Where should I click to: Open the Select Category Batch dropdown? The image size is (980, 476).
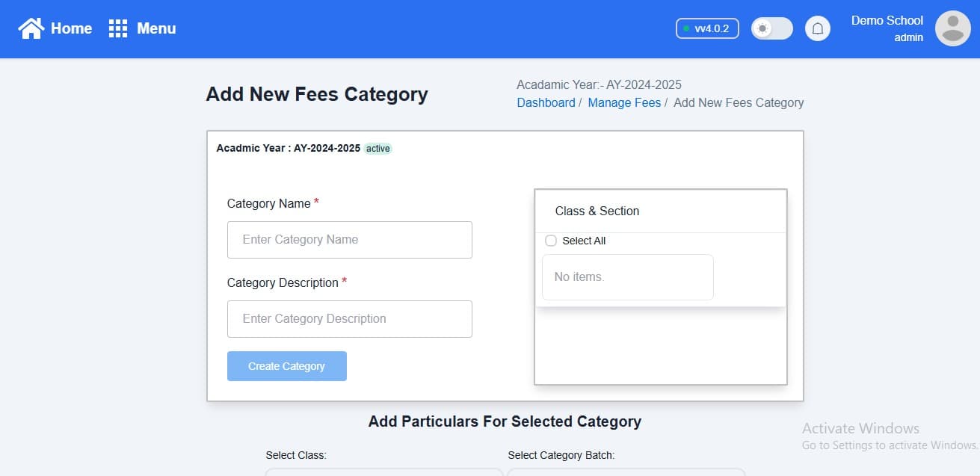(x=626, y=472)
